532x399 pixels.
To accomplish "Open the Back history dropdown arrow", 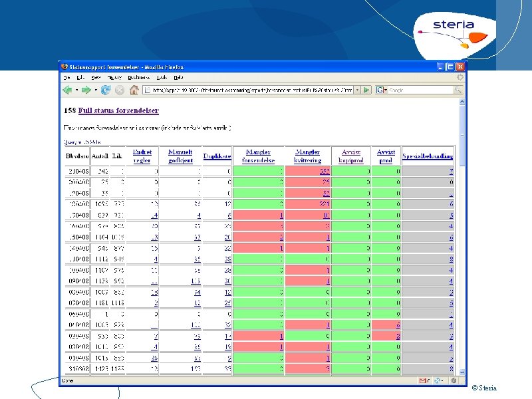I will 76,90.
